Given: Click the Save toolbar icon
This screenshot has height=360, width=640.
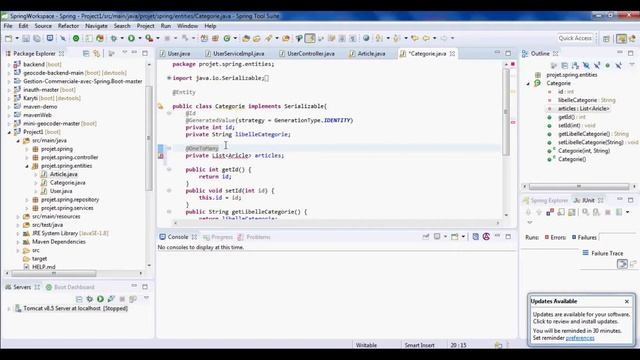Looking at the screenshot, I should pos(26,38).
